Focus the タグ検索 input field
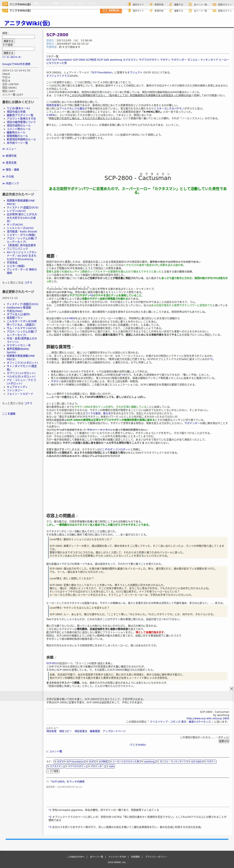Screen dimensions: 234x868 pyautogui.click(x=18, y=49)
